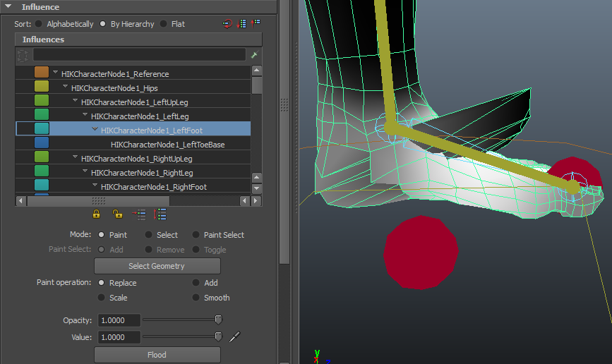Click the red double-arrow list icon right of the padlocks
612x364 pixels.
161,214
